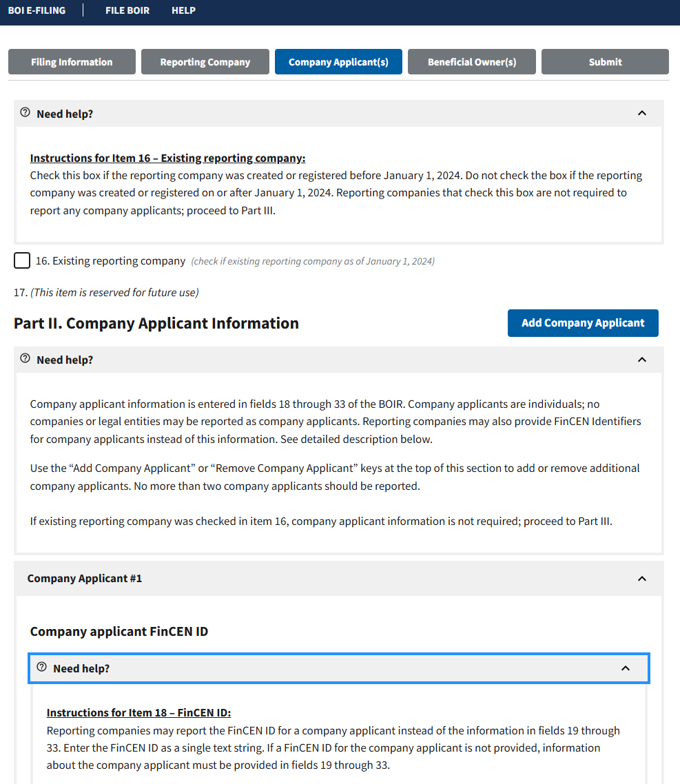Open FILE BOIR in the top navigation
The image size is (680, 784).
point(127,10)
